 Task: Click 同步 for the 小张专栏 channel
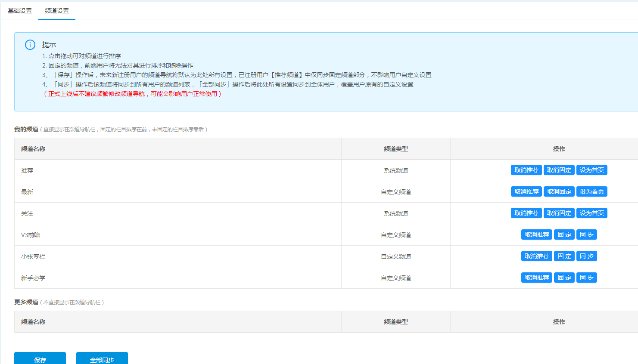click(x=587, y=256)
